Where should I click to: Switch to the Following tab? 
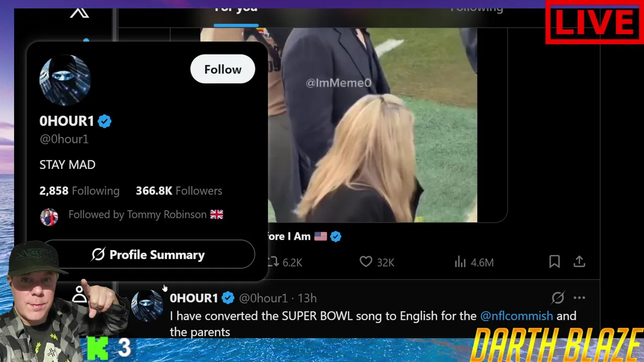tap(476, 8)
